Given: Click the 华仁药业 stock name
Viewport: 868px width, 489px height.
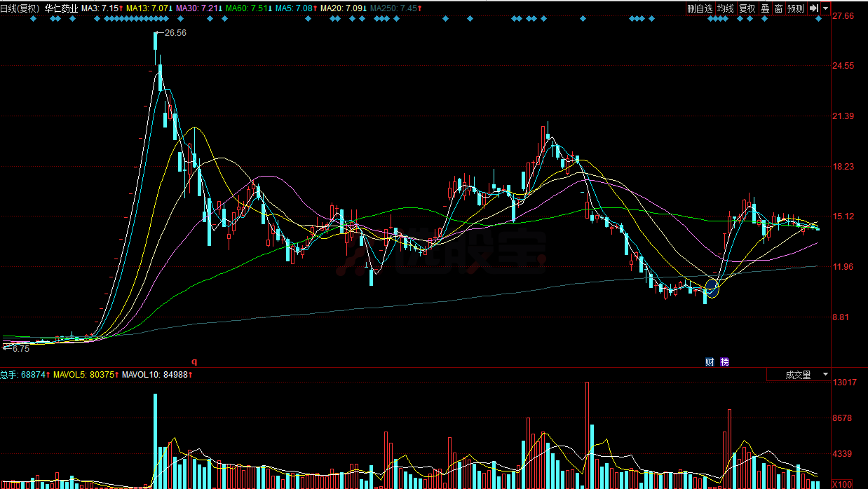Looking at the screenshot, I should click(x=61, y=8).
